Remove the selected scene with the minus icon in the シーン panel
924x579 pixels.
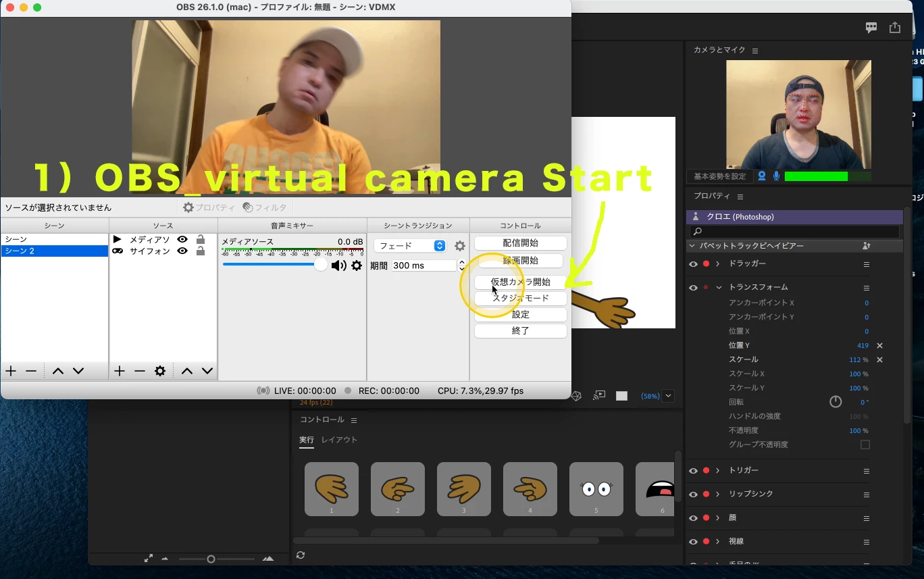tap(31, 371)
